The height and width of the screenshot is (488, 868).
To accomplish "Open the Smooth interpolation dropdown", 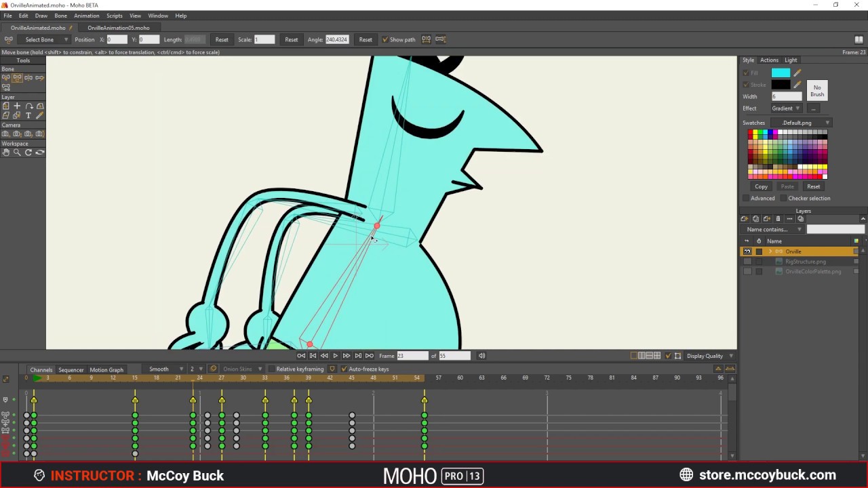I will pyautogui.click(x=165, y=369).
